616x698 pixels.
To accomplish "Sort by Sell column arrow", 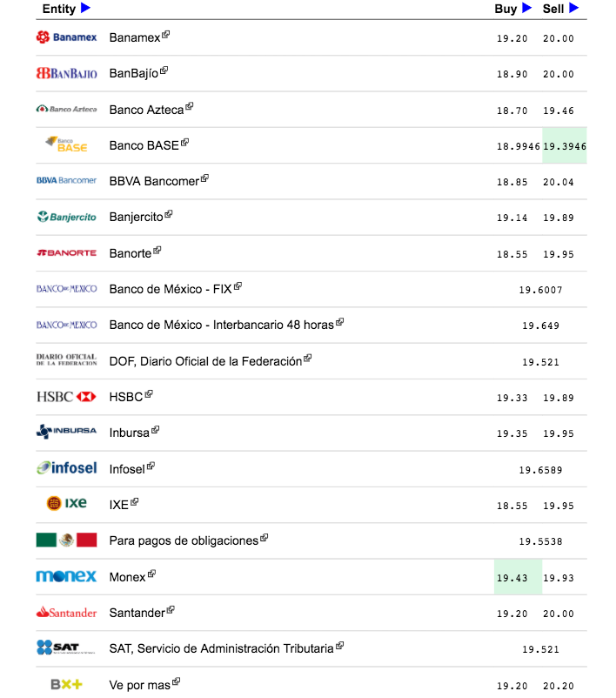I will pos(574,9).
